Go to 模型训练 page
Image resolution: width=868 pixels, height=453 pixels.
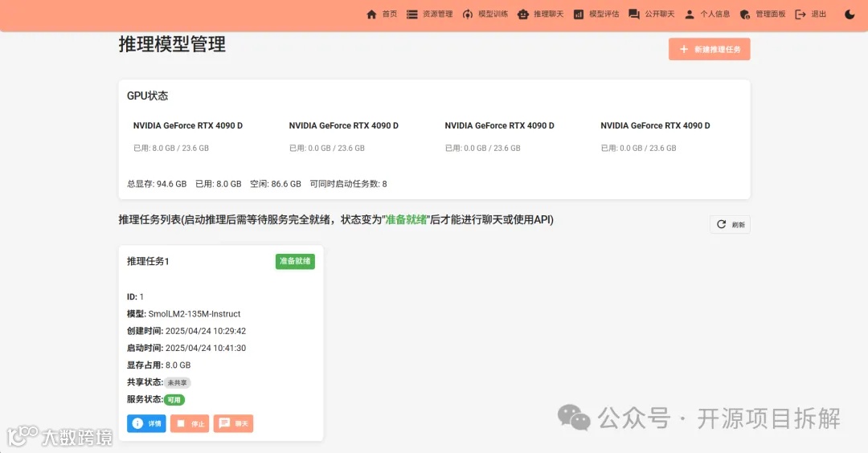coord(493,14)
